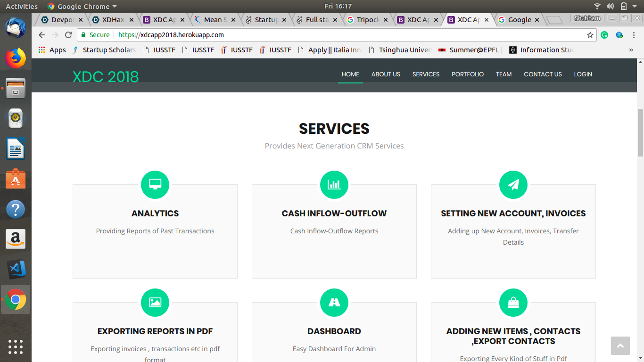Switch to the Tripock browser tab
644x362 pixels.
tap(367, 20)
